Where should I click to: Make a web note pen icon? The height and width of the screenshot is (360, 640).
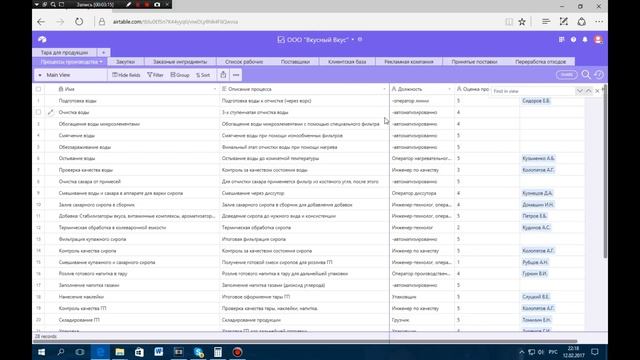coord(564,22)
